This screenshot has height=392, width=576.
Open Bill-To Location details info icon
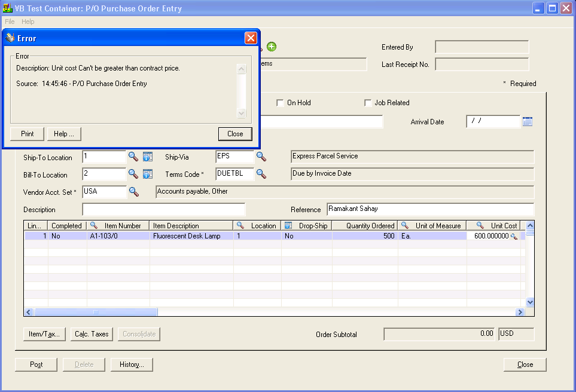pyautogui.click(x=148, y=174)
